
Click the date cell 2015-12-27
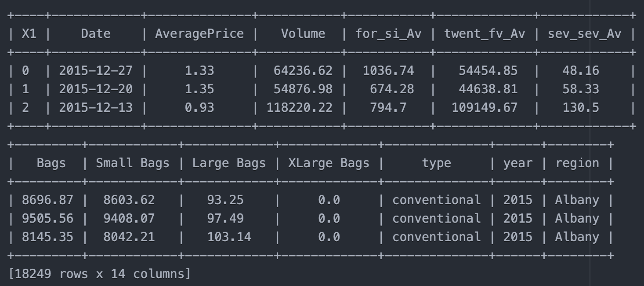(x=96, y=71)
